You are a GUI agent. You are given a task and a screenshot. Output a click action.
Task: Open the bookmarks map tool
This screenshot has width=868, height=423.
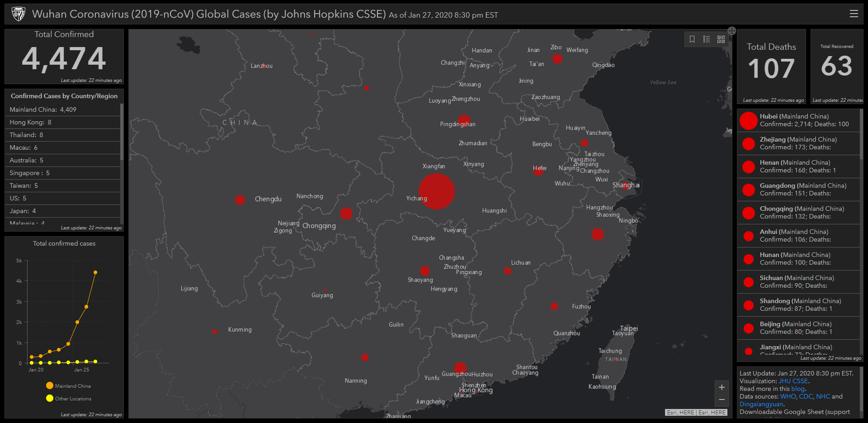(x=692, y=39)
